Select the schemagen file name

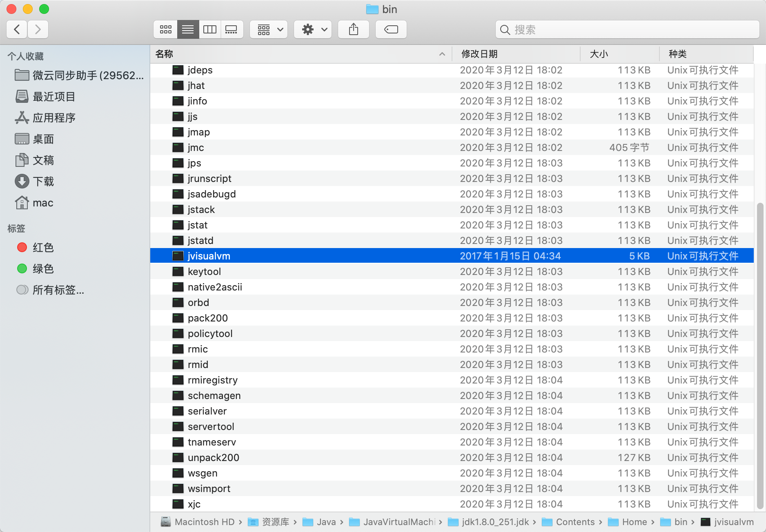coord(214,396)
